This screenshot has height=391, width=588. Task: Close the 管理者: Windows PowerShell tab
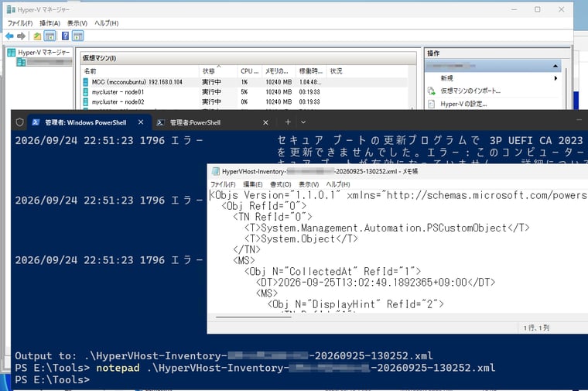(x=141, y=122)
